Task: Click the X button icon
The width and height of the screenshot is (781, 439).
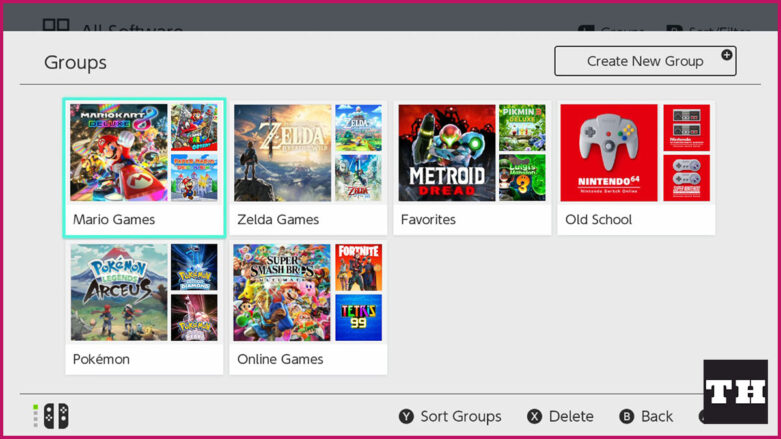Action: (534, 416)
